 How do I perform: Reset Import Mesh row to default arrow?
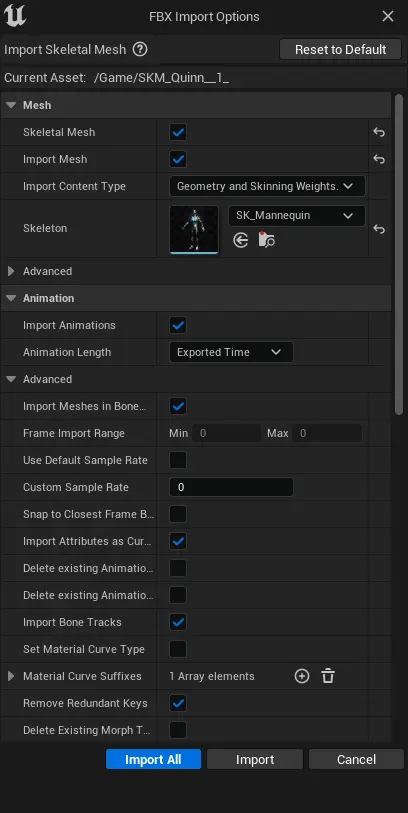pos(379,159)
